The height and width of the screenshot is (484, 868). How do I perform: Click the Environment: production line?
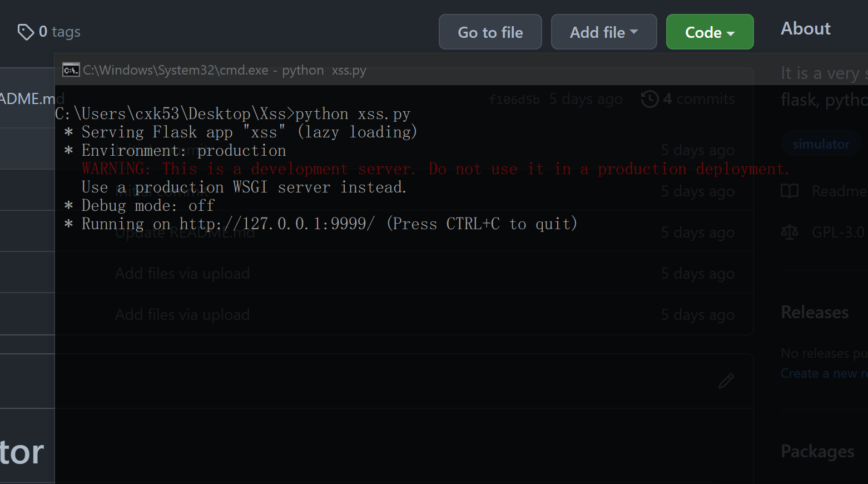click(x=175, y=150)
